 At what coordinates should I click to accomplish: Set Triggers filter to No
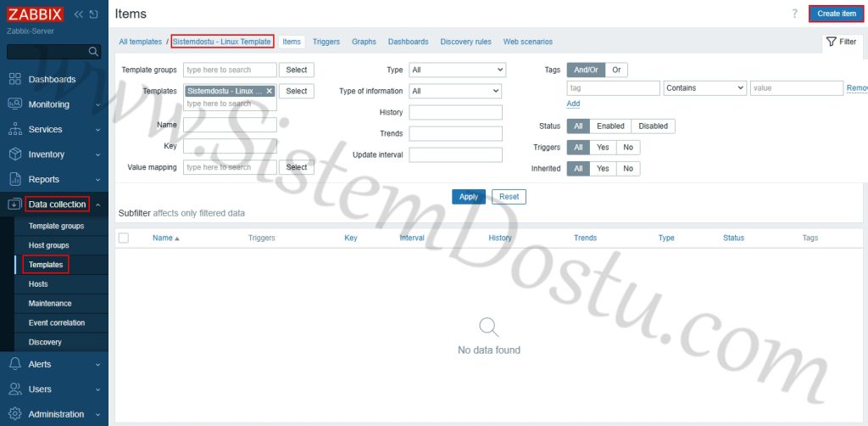tap(628, 148)
